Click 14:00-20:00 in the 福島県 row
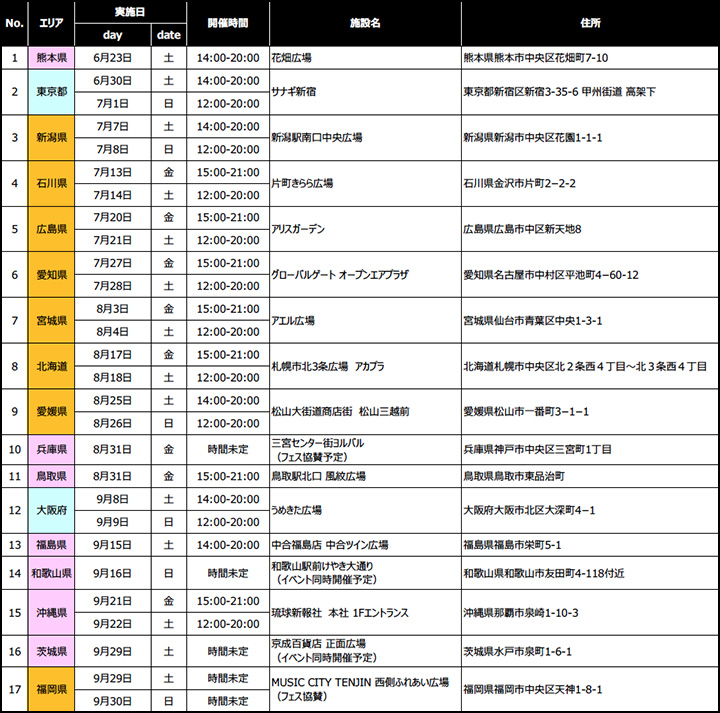720x713 pixels. (228, 545)
